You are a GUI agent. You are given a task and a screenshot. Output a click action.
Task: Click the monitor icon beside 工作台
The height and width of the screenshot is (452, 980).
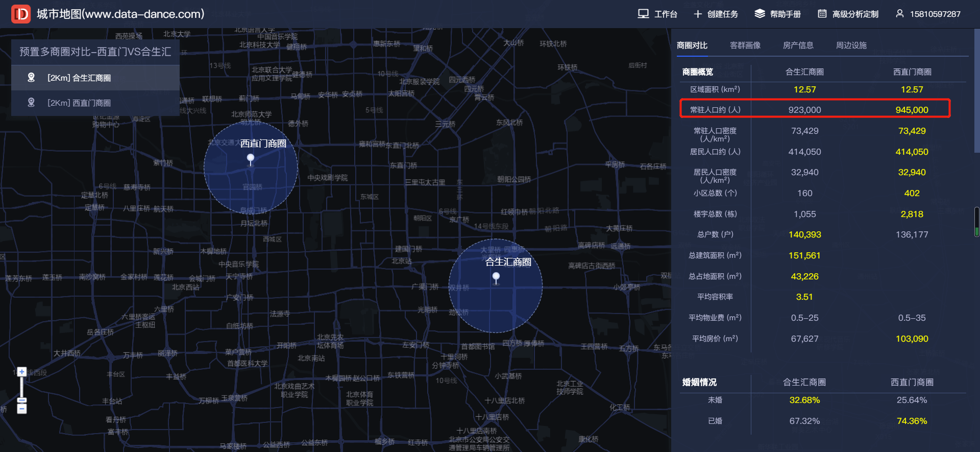643,14
